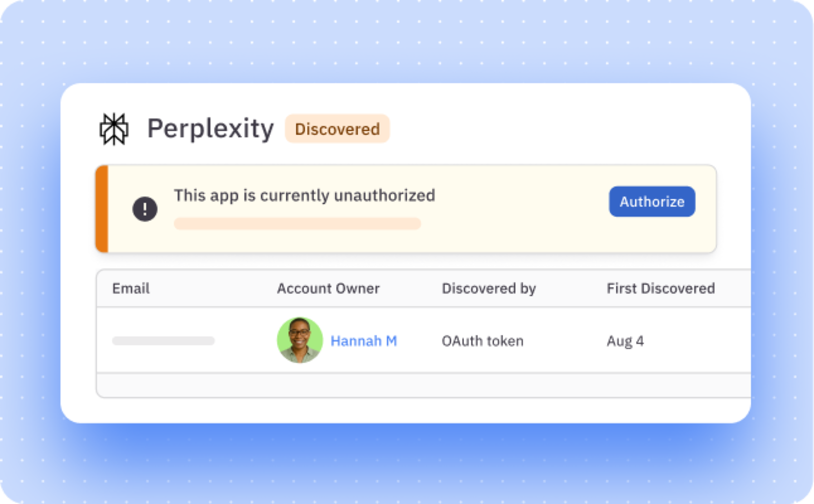This screenshot has width=814, height=504.
Task: Select the Aug 4 date cell
Action: tap(625, 341)
